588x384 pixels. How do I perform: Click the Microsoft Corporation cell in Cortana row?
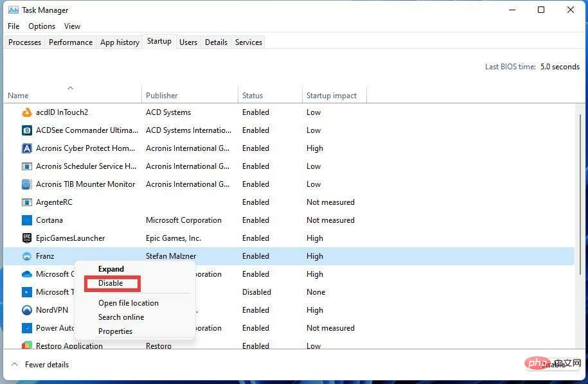click(x=184, y=220)
